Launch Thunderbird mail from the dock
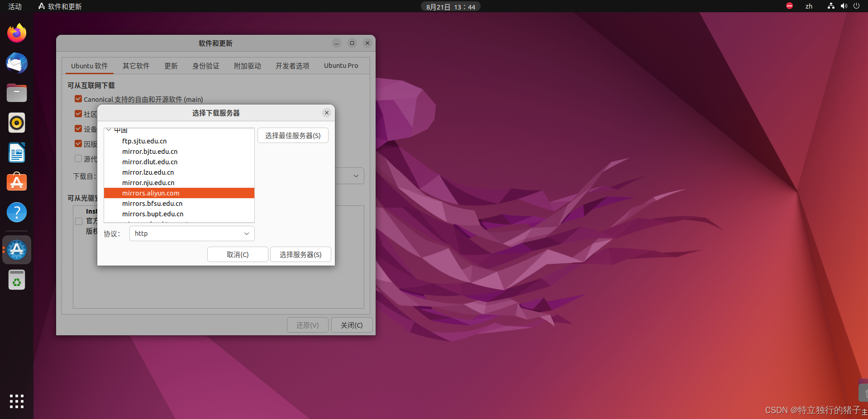 17,63
